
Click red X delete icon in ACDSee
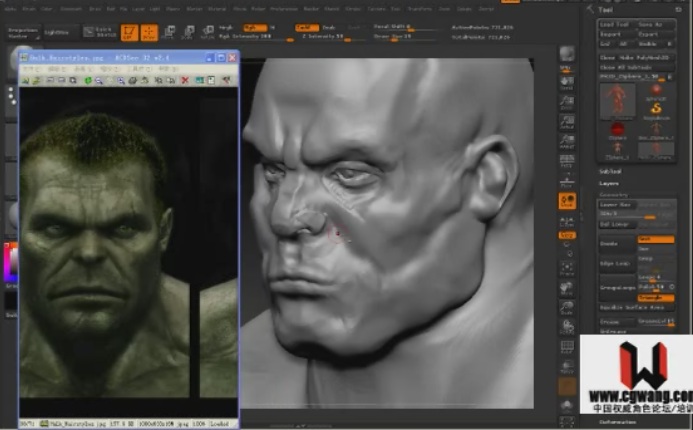click(185, 80)
